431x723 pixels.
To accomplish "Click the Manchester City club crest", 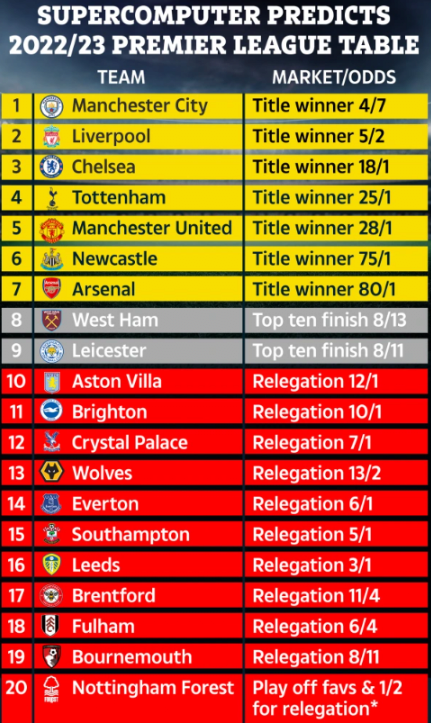I will point(51,107).
